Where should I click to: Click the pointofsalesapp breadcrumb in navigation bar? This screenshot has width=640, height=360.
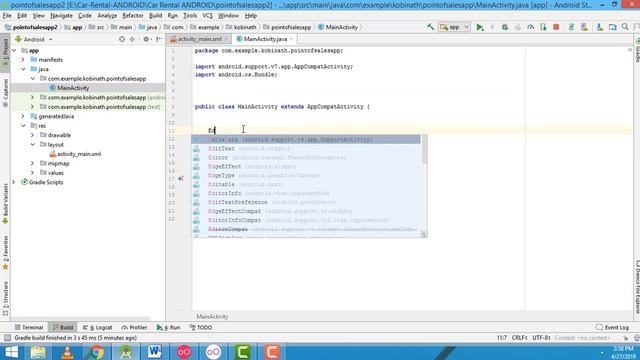pyautogui.click(x=287, y=27)
